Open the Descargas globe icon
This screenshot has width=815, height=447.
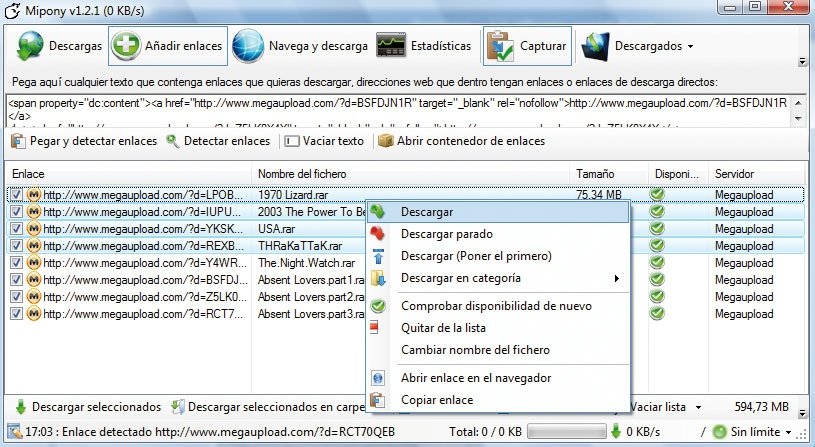(x=30, y=46)
